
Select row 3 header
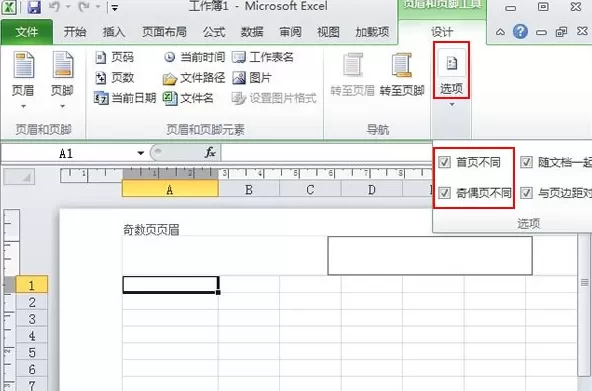32,319
